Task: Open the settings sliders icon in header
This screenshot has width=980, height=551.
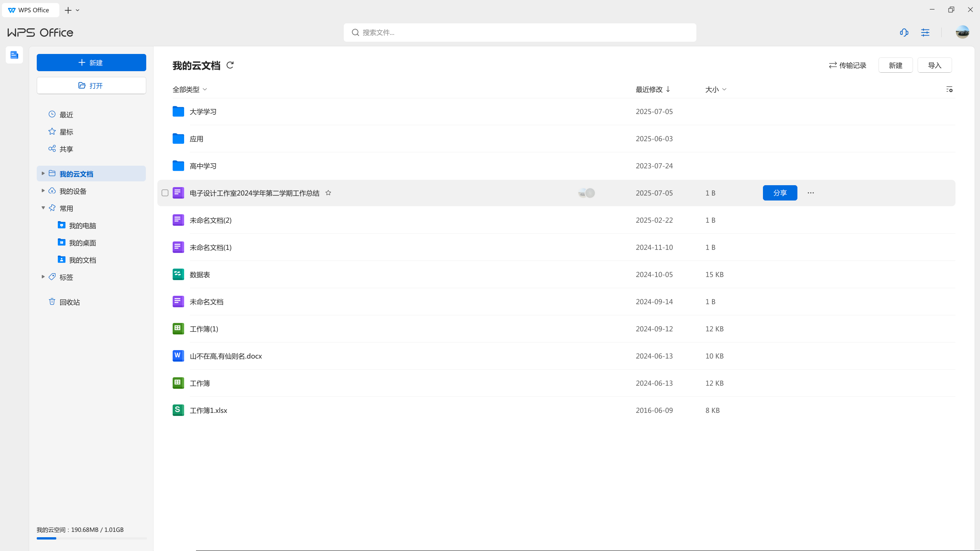Action: tap(925, 33)
